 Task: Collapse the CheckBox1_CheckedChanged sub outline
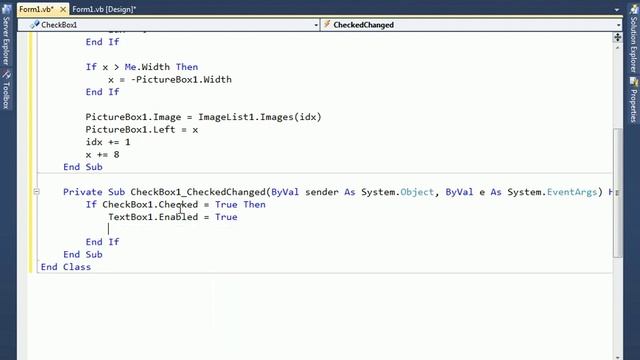[36, 191]
